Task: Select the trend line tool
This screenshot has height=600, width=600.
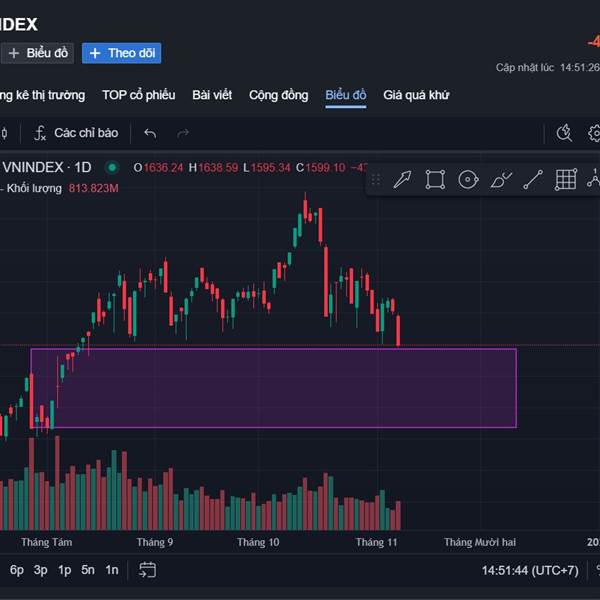Action: click(x=533, y=179)
